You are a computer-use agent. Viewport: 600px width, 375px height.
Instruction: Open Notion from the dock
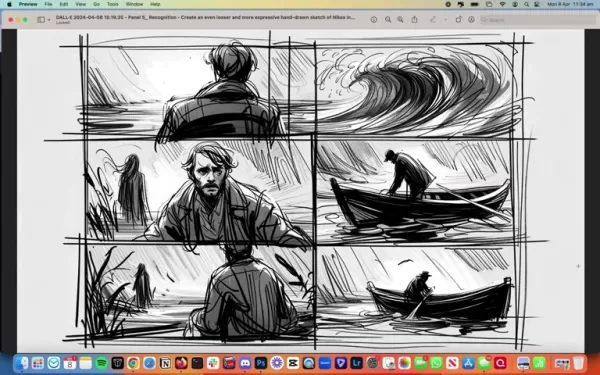pos(165,363)
